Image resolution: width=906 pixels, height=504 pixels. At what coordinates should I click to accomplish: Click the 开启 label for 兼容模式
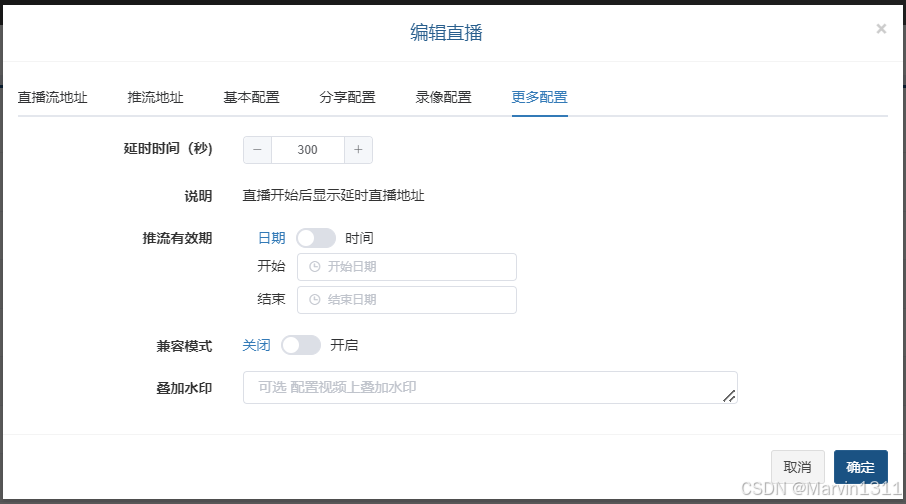tap(344, 345)
